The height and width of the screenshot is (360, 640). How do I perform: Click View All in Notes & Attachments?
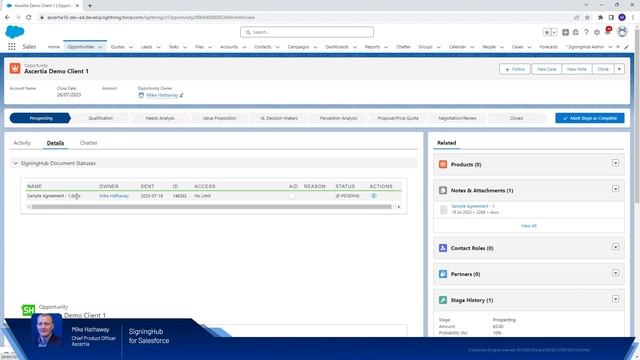(529, 226)
